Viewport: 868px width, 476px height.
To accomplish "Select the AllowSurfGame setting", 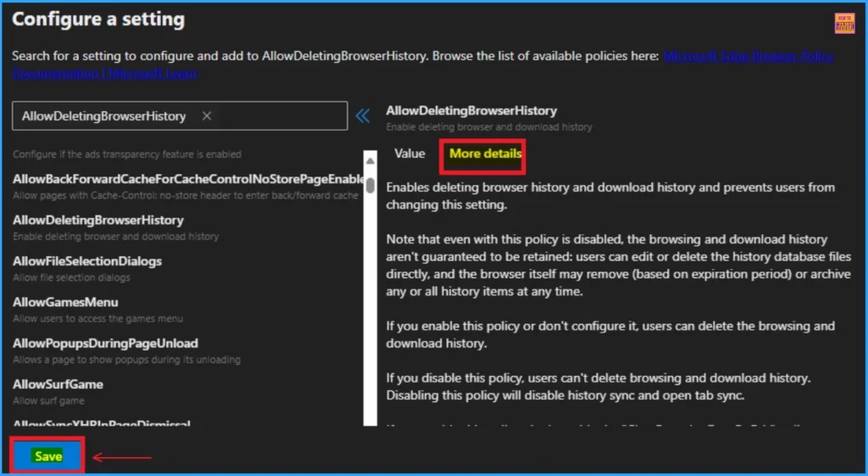I will pyautogui.click(x=58, y=384).
